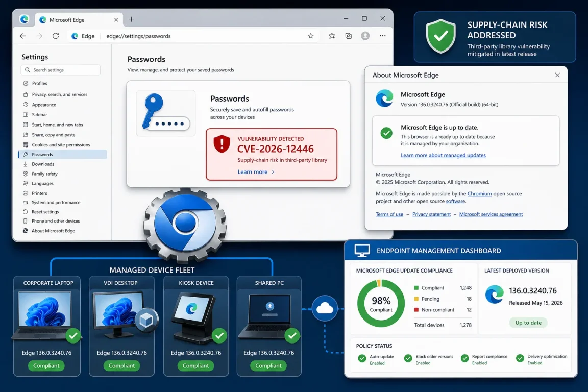Click Compliant badge under Shared PC
This screenshot has height=392, width=588.
coord(268,366)
